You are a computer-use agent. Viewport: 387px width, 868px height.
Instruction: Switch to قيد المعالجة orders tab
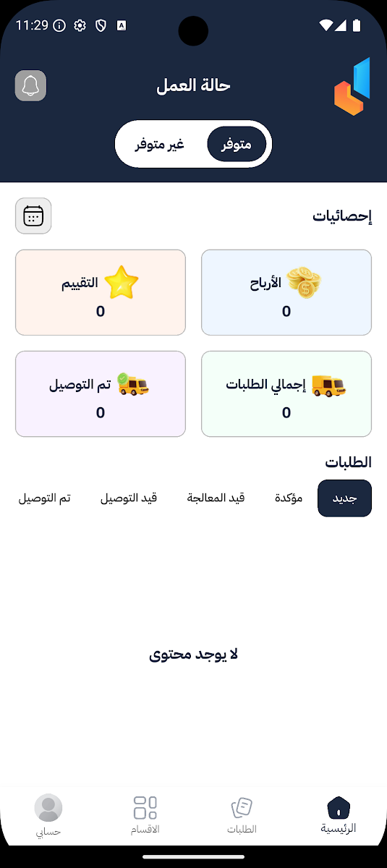pyautogui.click(x=216, y=498)
